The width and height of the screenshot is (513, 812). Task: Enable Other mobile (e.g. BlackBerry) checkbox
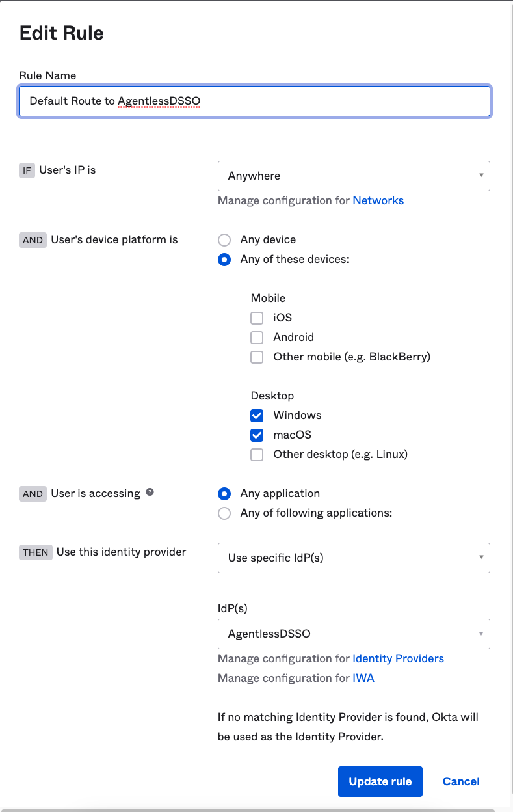(x=257, y=357)
